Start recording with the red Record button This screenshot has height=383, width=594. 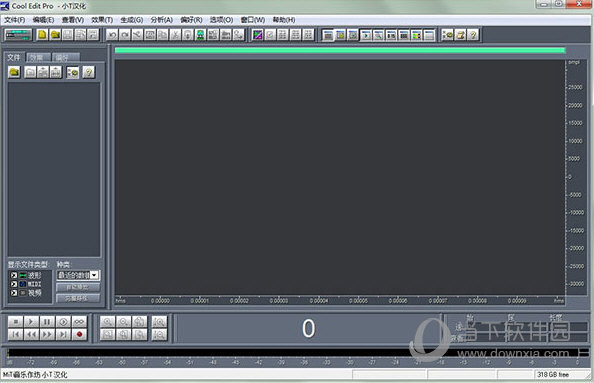pyautogui.click(x=79, y=335)
